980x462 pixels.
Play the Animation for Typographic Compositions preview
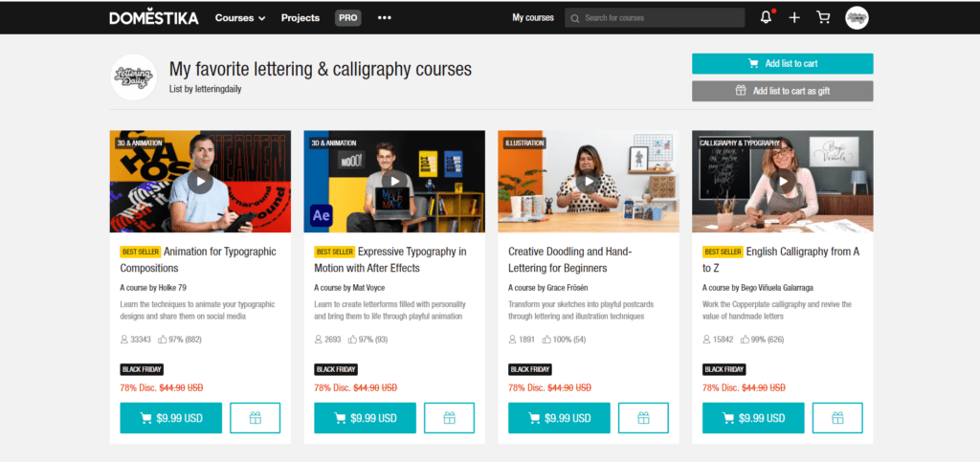[x=200, y=182]
